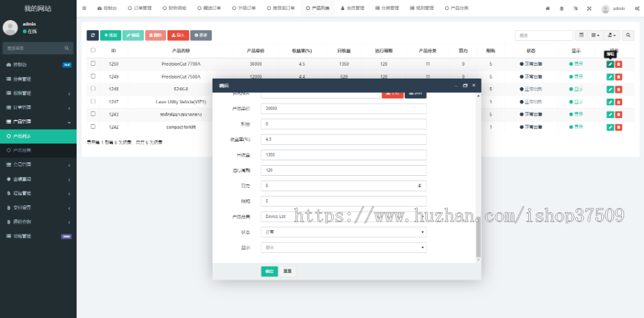Click the admin avatar in the sidebar
Image resolution: width=644 pixels, height=318 pixels.
pos(10,27)
